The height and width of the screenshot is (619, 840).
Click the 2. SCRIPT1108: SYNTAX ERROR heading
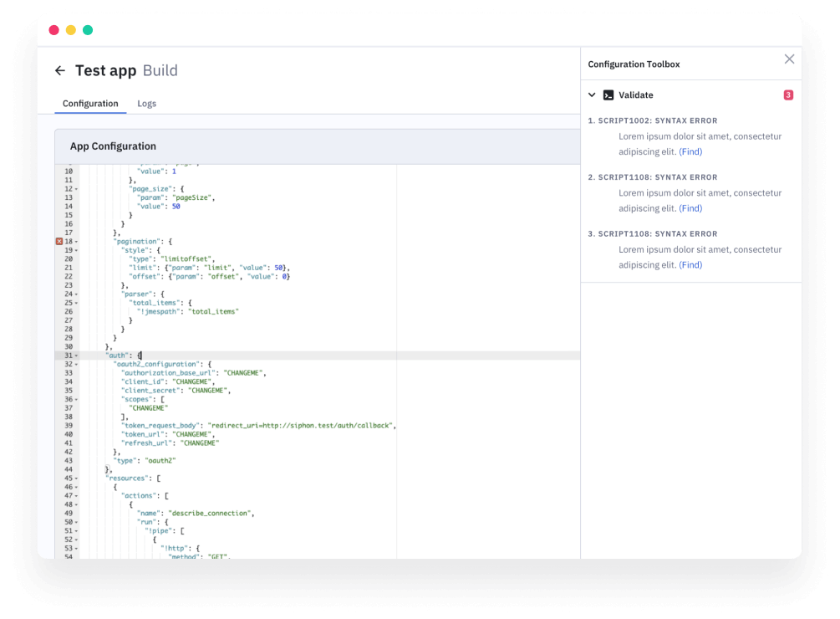point(653,177)
